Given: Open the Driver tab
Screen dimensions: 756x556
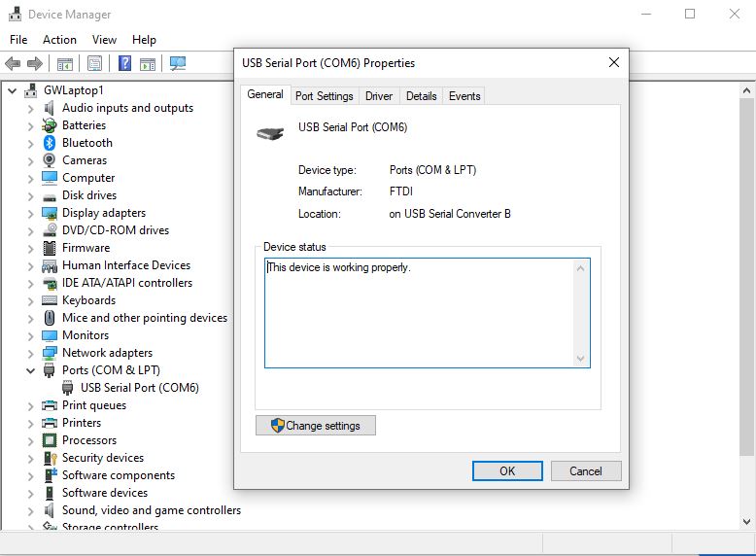Looking at the screenshot, I should point(379,96).
